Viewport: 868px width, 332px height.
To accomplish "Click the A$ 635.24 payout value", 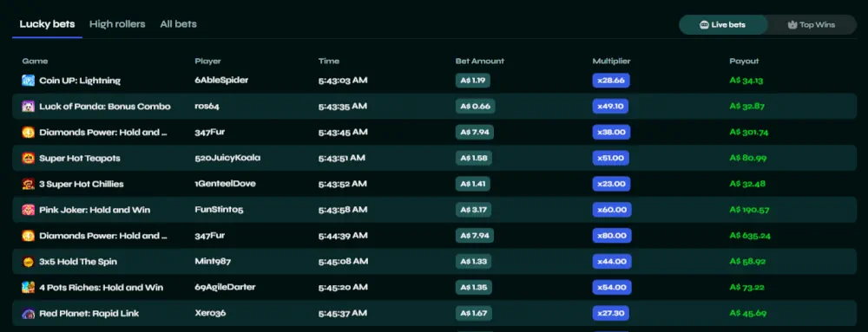I will tap(750, 236).
